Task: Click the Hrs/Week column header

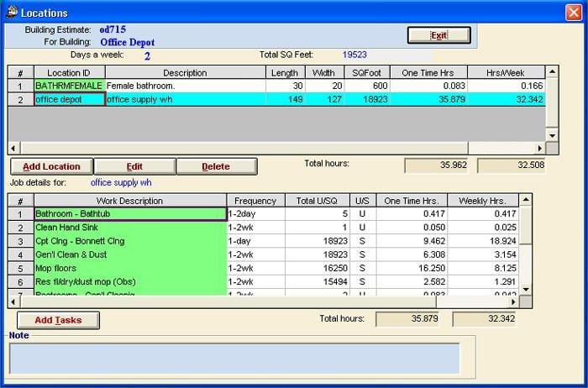Action: pos(507,73)
